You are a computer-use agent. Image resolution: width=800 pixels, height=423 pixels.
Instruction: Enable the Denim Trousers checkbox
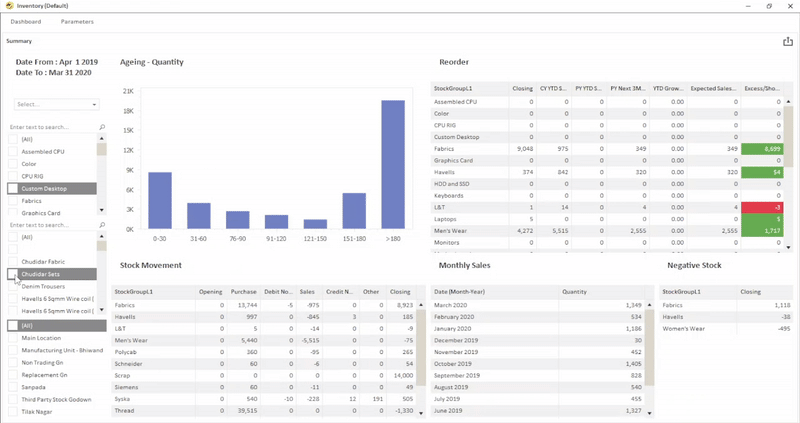pos(13,286)
